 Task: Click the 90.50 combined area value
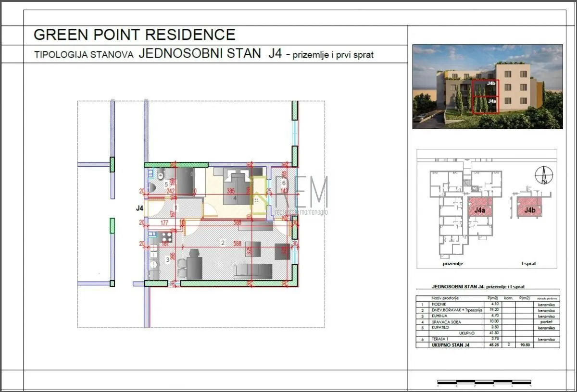(x=525, y=345)
